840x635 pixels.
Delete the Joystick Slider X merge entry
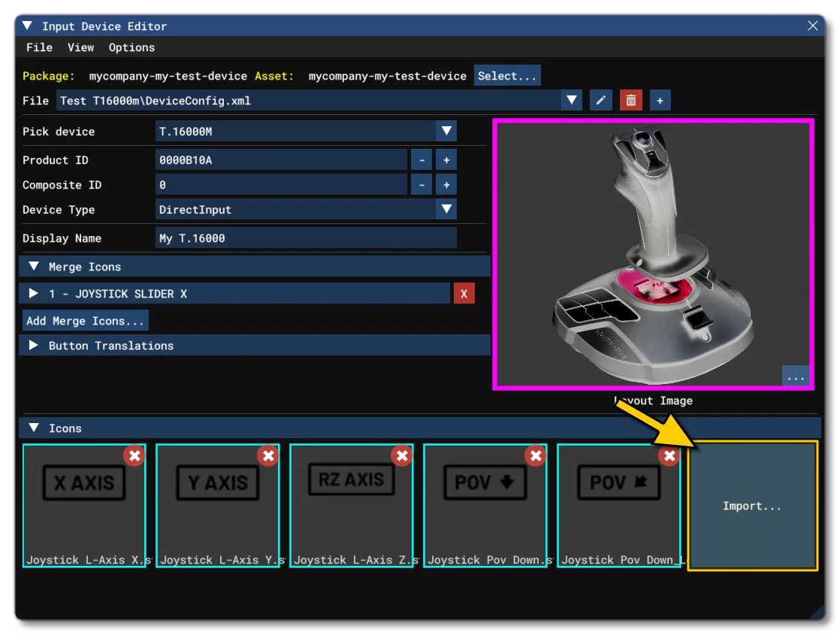464,294
